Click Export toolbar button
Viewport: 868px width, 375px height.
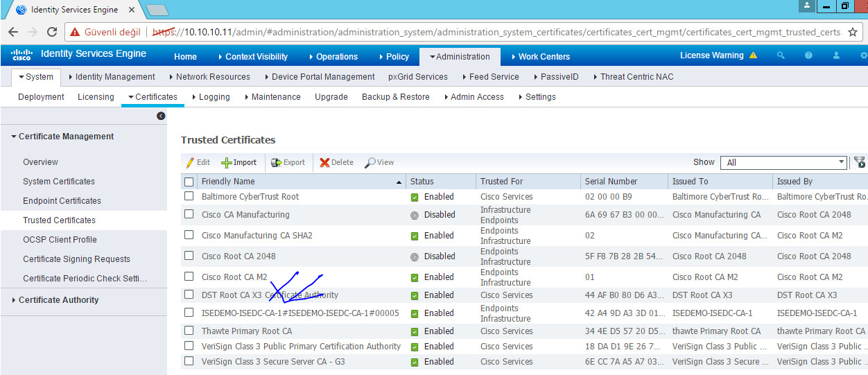(288, 162)
